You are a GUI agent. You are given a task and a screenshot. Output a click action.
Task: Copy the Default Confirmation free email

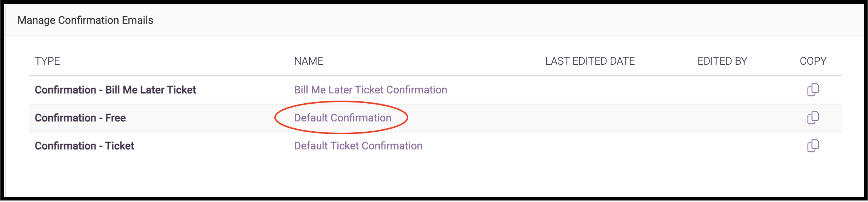tap(813, 118)
